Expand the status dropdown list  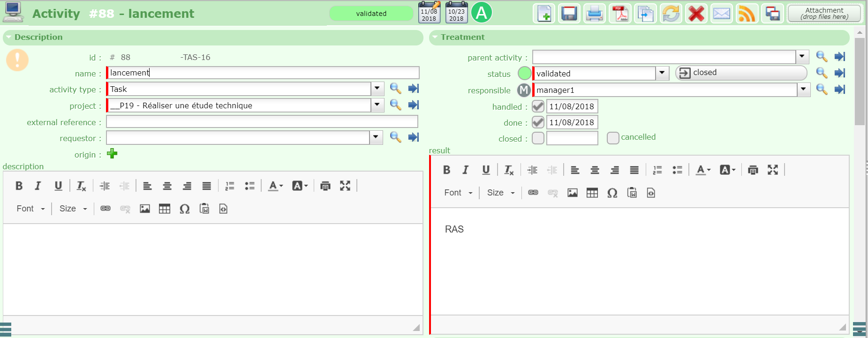tap(662, 73)
